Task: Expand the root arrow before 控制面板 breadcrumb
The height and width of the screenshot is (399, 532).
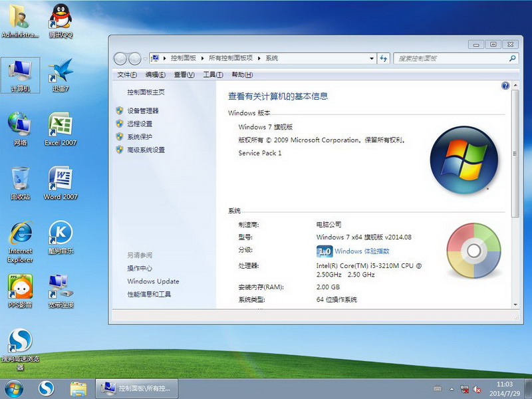Action: click(164, 59)
